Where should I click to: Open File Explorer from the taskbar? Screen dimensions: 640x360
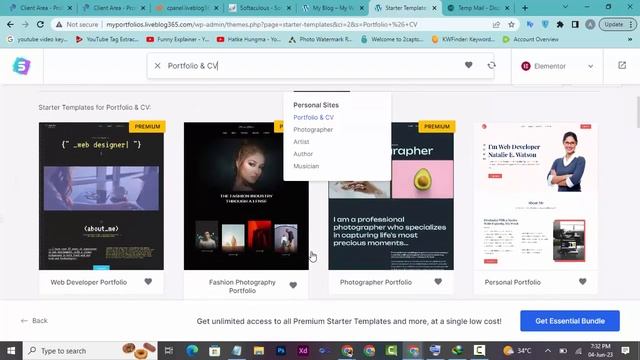258,351
